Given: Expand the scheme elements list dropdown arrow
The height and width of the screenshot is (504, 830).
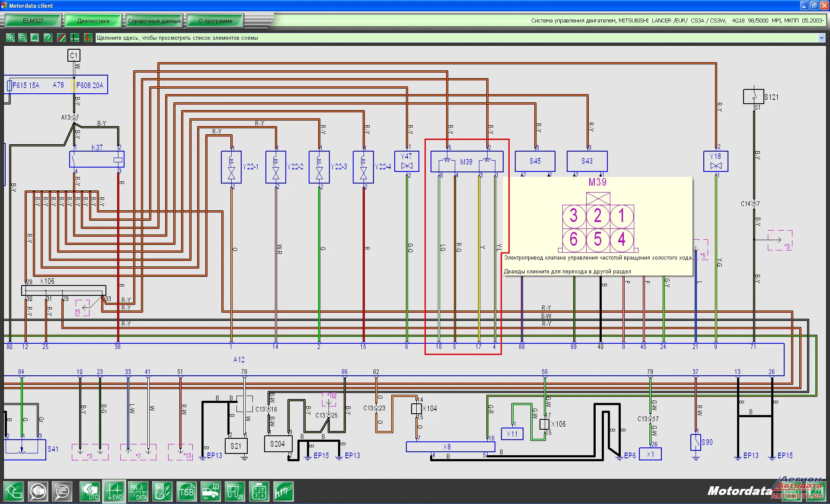Looking at the screenshot, I should click(x=821, y=38).
